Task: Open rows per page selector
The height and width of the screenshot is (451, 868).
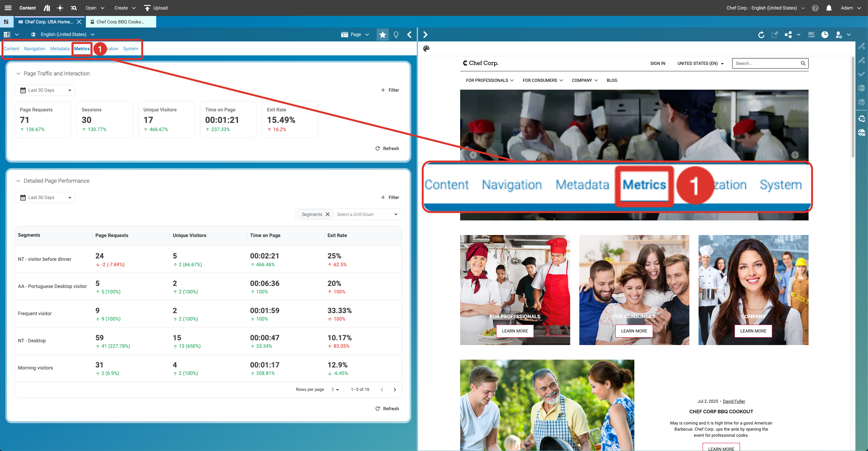Action: (x=335, y=390)
